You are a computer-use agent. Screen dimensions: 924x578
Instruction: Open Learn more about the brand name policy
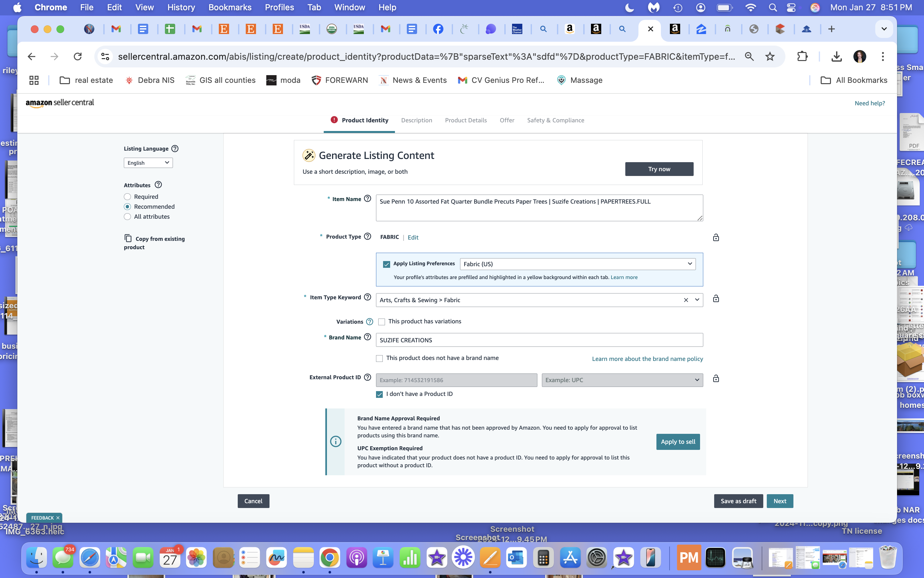click(x=647, y=359)
